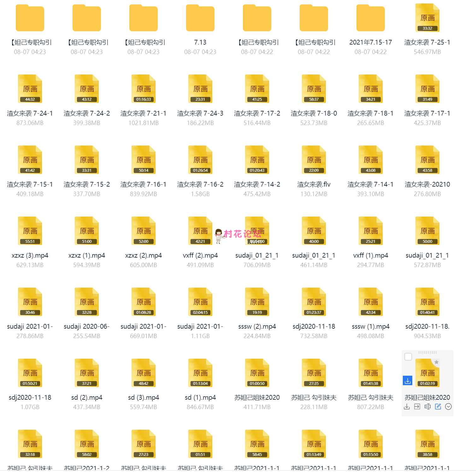Click the move-to icon under the hovered file name

tap(417, 407)
